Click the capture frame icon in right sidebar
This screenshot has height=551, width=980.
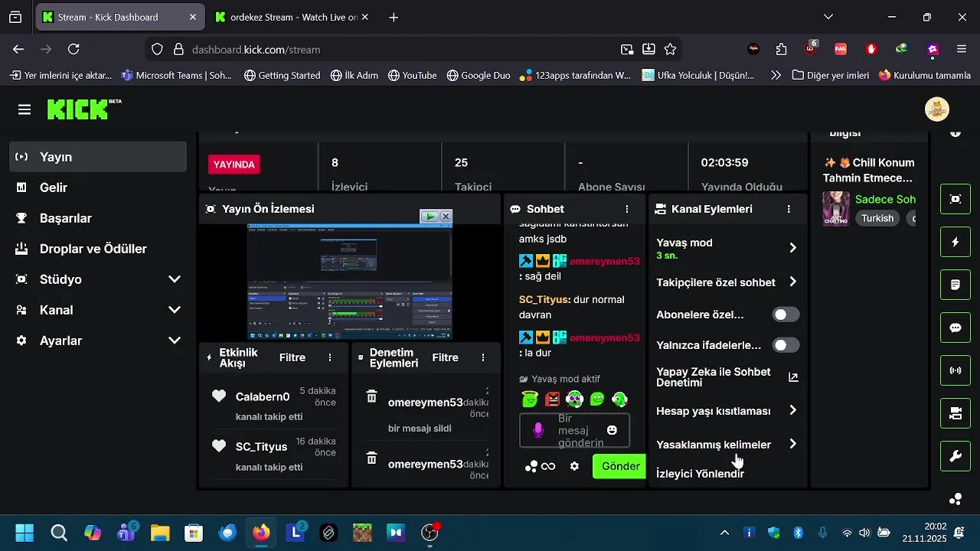tap(955, 199)
